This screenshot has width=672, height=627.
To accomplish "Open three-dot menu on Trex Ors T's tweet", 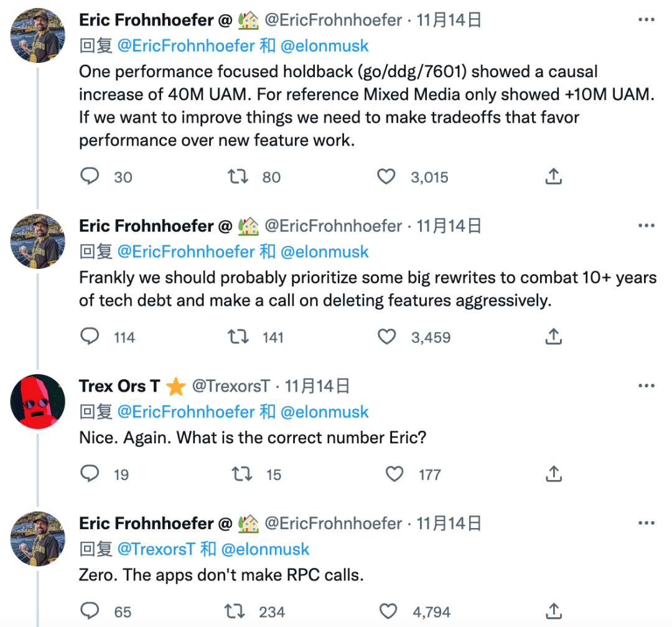I will pyautogui.click(x=647, y=386).
